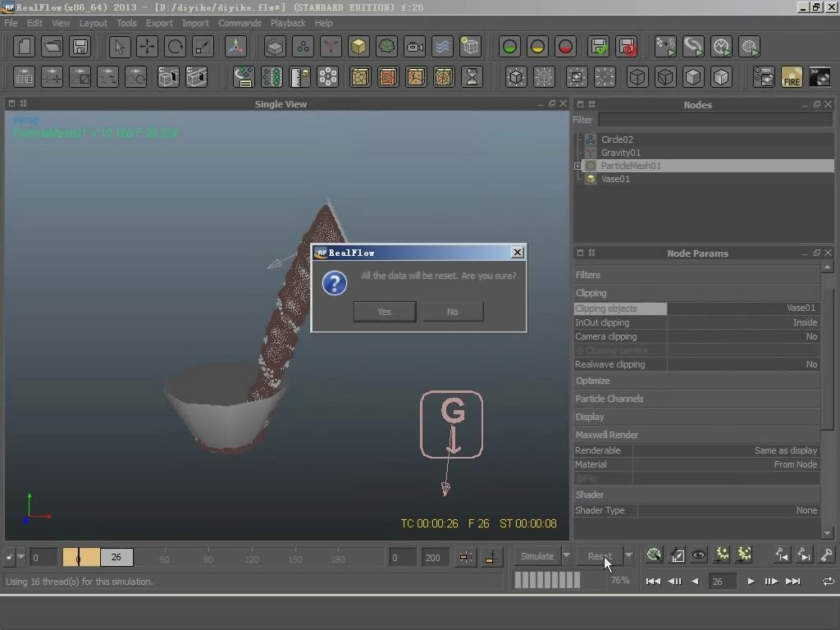The width and height of the screenshot is (840, 630).
Task: Click the blue question mark icon in the dialog
Action: (335, 283)
